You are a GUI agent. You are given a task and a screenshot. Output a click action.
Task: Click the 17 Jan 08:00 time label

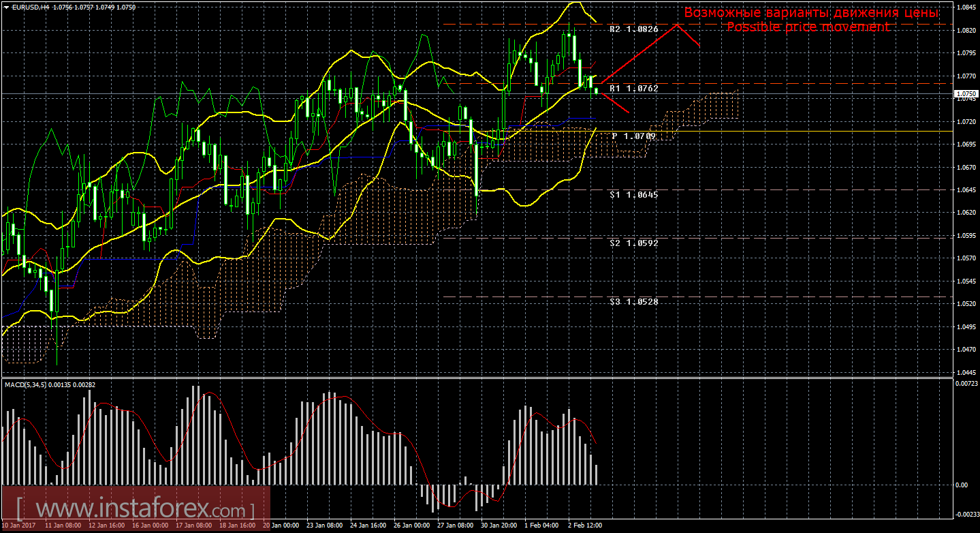pos(193,526)
